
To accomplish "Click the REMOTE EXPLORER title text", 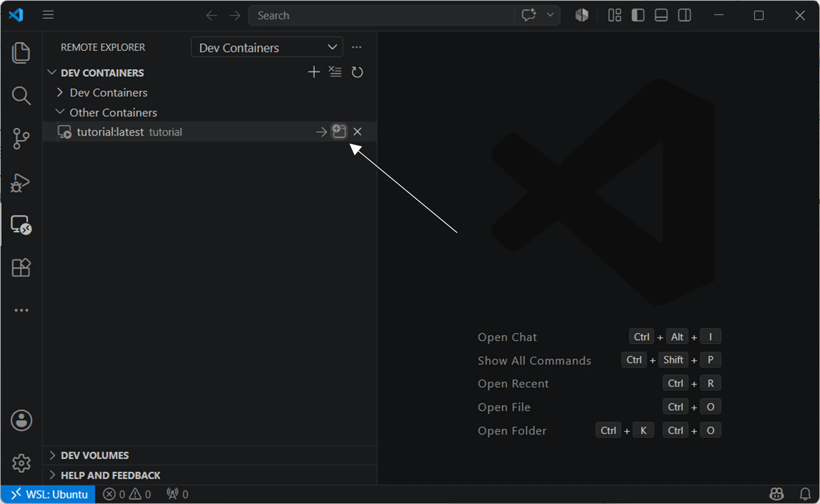I will 103,47.
